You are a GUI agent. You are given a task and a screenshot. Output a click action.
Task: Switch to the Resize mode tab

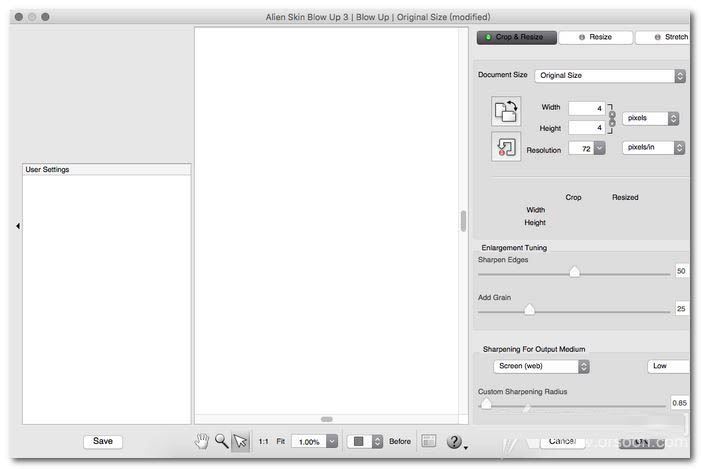(595, 37)
